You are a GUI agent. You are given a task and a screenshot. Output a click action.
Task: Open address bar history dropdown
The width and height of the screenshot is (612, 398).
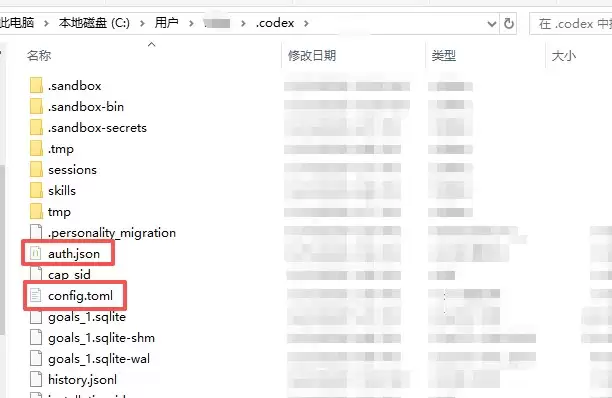coord(492,24)
